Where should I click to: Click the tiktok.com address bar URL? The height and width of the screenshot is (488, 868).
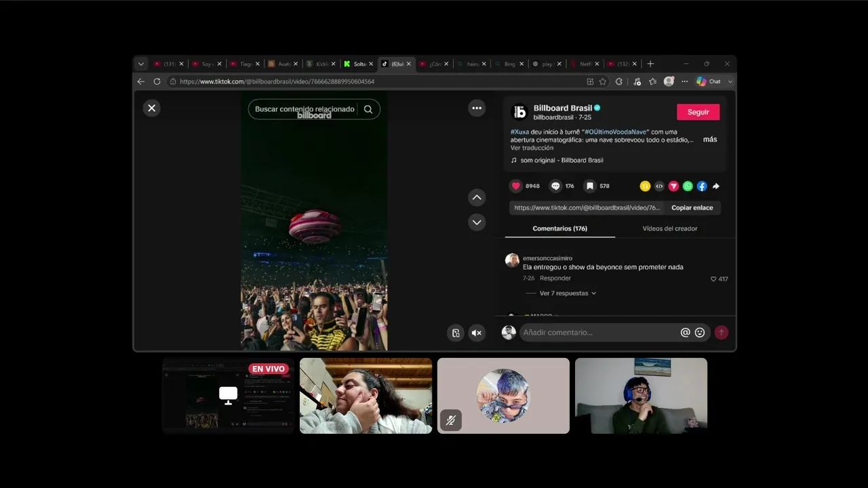coord(277,81)
